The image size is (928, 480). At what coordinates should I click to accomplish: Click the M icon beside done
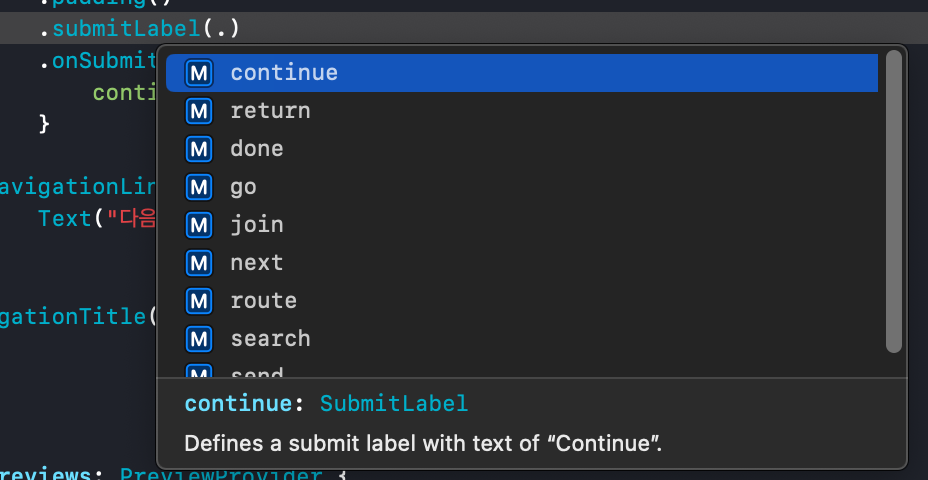pos(199,149)
